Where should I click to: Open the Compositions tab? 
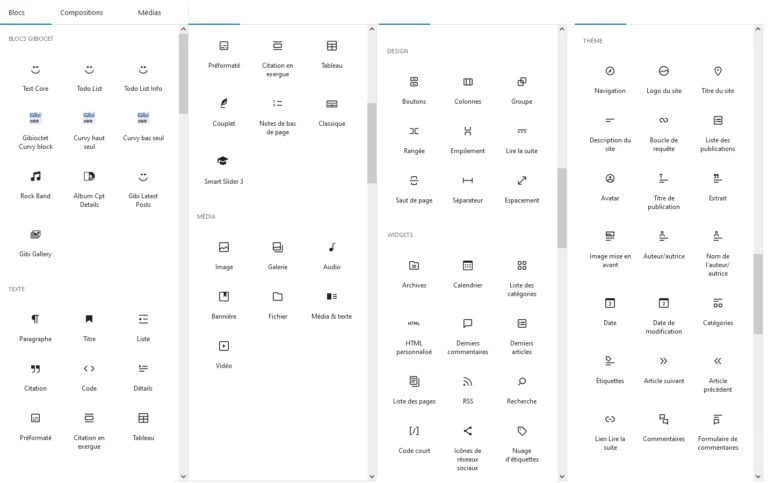click(x=81, y=12)
